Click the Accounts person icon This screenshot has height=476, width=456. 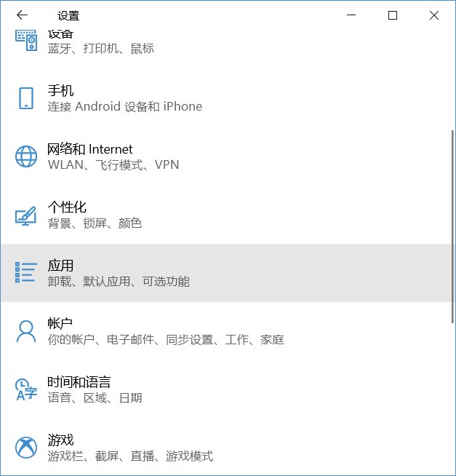click(x=26, y=331)
